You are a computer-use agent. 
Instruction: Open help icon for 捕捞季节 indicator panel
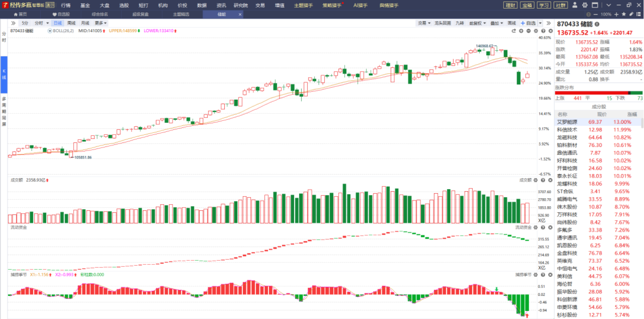(x=543, y=275)
